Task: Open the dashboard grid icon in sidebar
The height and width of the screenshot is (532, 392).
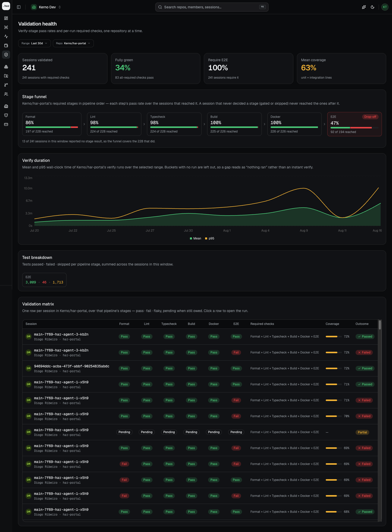Action: tap(6, 18)
